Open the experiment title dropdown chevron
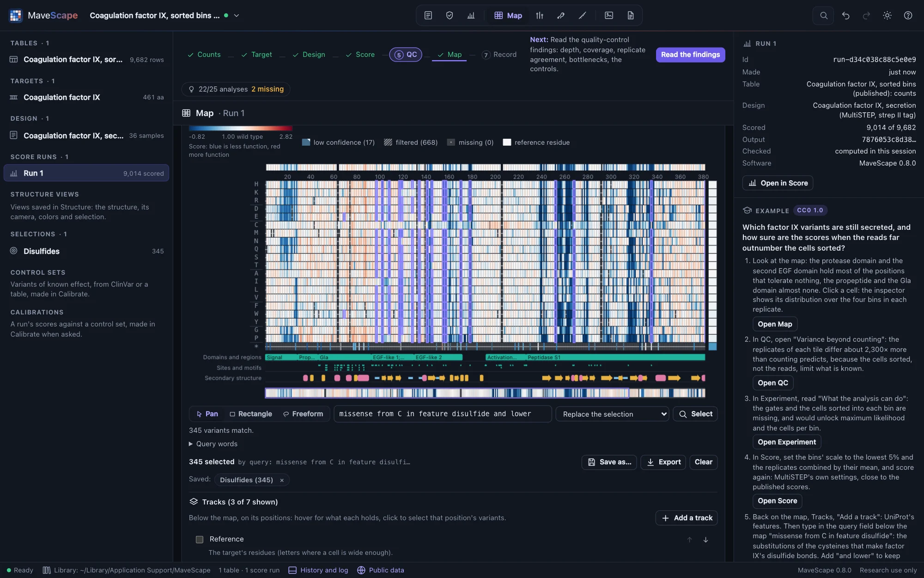924x578 pixels. [x=237, y=15]
